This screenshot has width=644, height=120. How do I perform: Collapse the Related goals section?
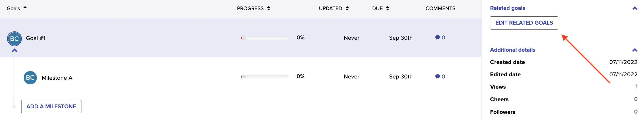pos(635,8)
